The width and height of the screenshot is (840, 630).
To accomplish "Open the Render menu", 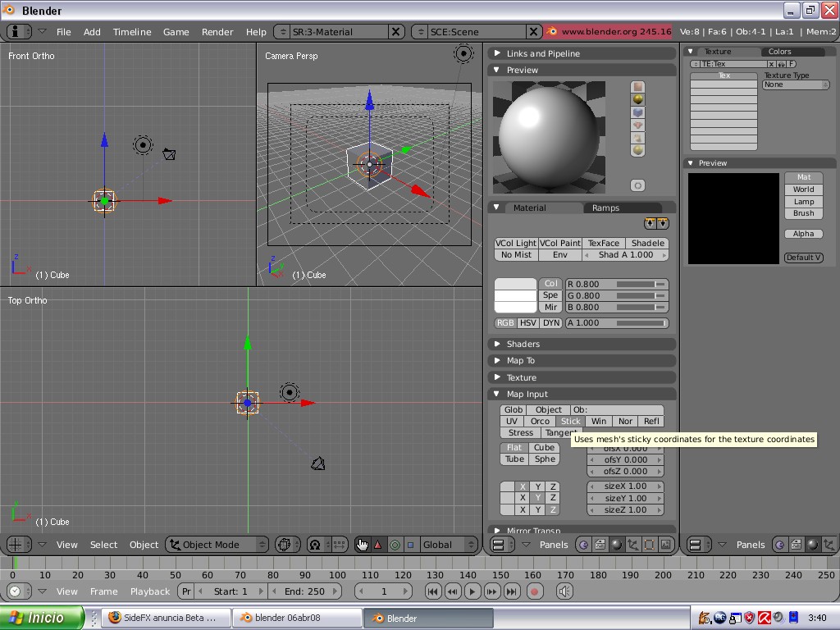I will pyautogui.click(x=217, y=32).
